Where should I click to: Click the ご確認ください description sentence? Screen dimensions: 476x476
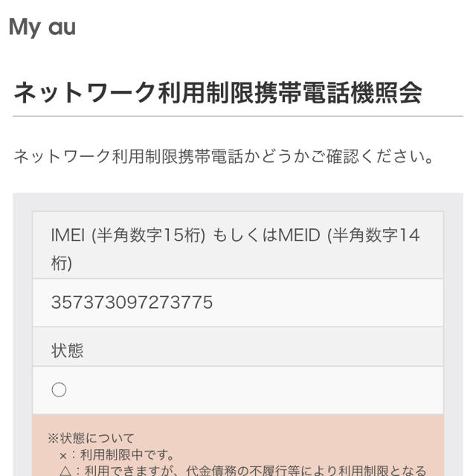click(223, 156)
